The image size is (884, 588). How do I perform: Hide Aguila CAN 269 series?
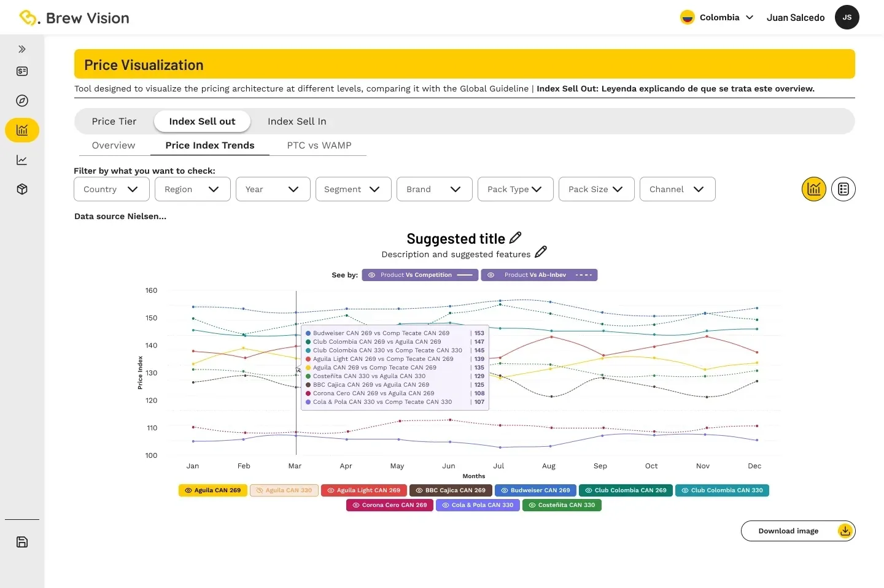(x=213, y=490)
